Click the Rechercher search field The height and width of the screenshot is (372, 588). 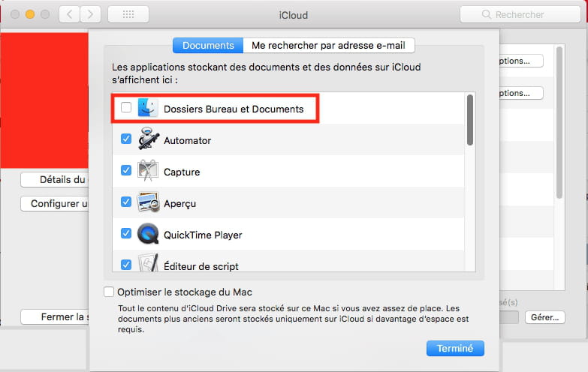click(523, 14)
